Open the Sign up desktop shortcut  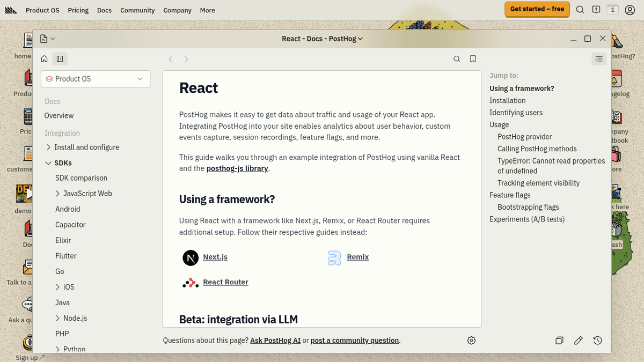point(28,347)
